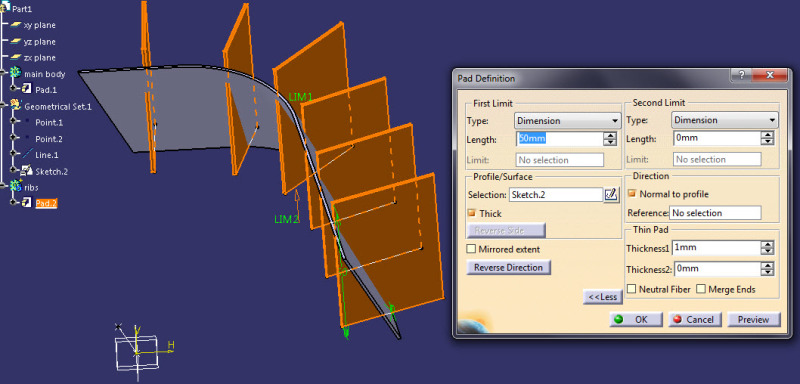
Task: Click Reverse Direction button
Action: click(509, 267)
